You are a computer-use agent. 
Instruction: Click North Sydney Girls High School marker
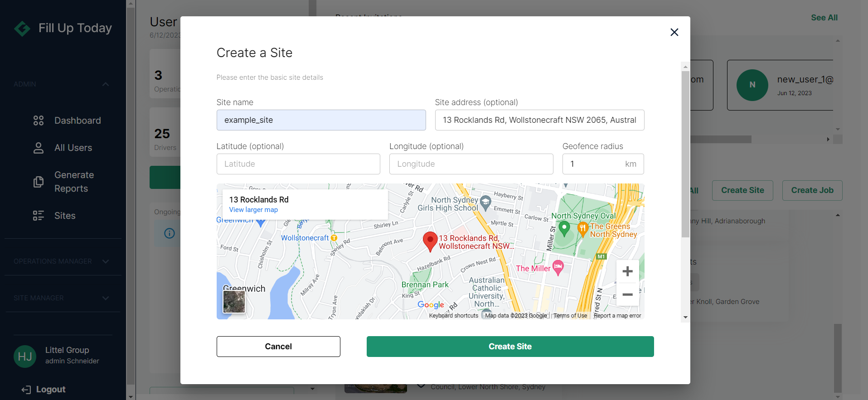(485, 203)
